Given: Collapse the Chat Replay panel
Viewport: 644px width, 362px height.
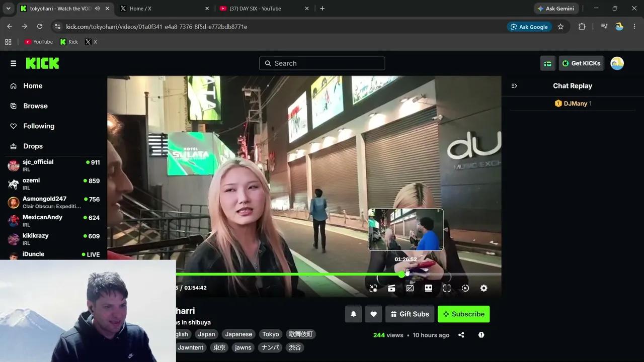Looking at the screenshot, I should click(514, 86).
